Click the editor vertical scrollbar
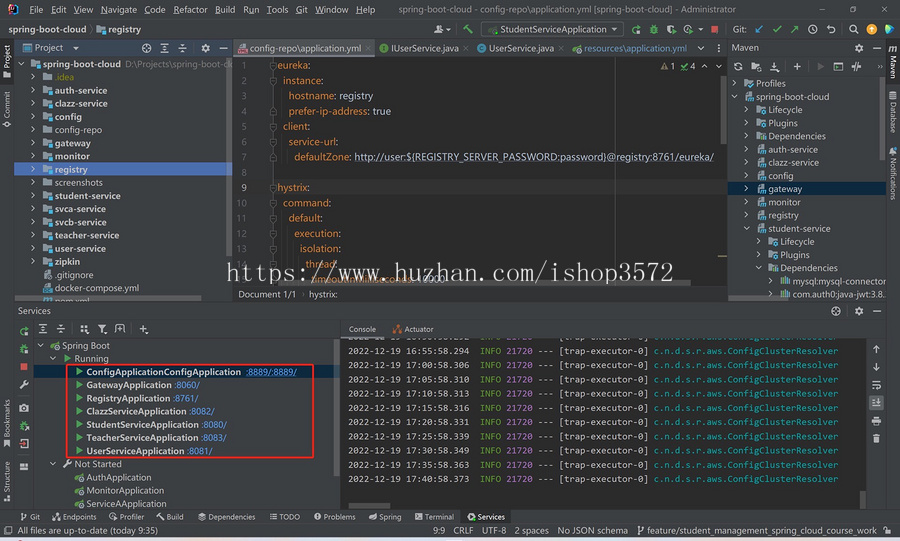Viewport: 900px width, 541px height. click(723, 109)
